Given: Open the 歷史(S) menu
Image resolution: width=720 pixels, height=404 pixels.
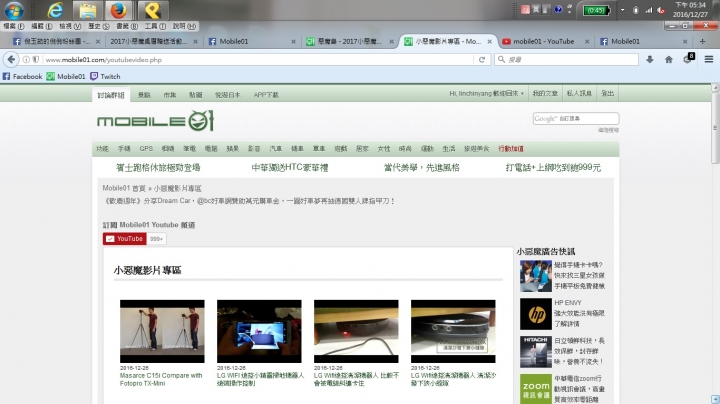Looking at the screenshot, I should (99, 26).
